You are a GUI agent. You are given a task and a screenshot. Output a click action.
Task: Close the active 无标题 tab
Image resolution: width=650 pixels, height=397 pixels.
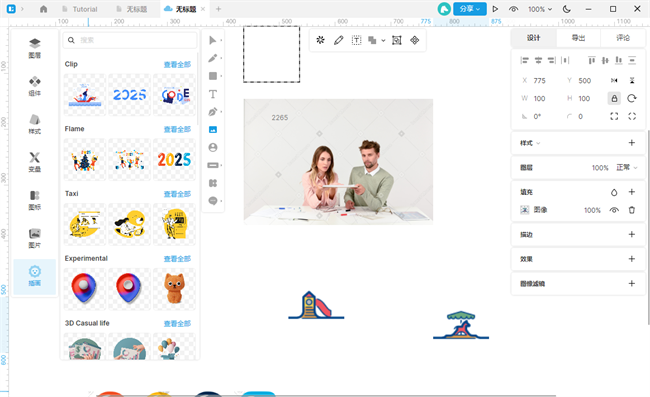pyautogui.click(x=203, y=9)
